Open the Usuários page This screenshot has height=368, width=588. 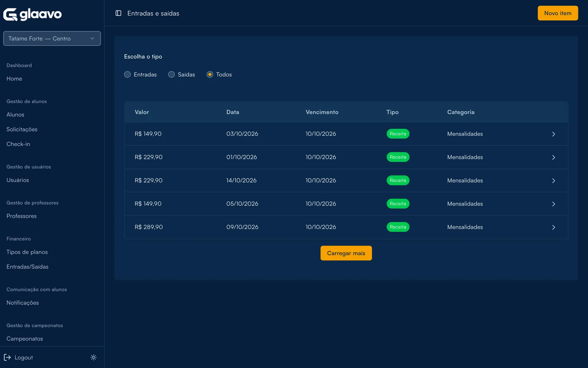(x=18, y=180)
